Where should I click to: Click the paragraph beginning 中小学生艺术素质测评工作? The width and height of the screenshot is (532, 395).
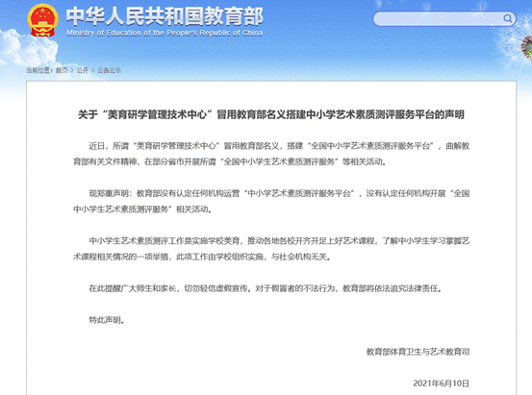[x=271, y=249]
